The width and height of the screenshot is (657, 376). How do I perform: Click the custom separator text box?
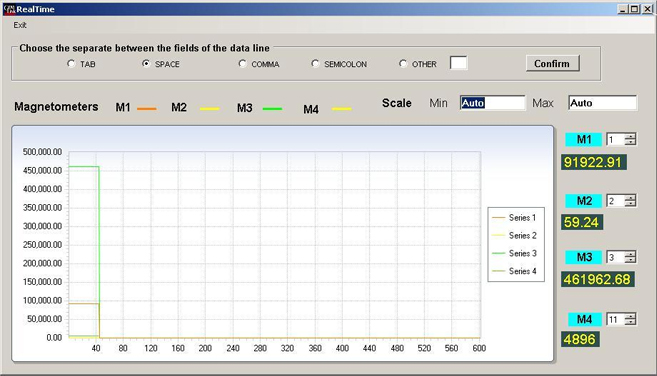[458, 63]
